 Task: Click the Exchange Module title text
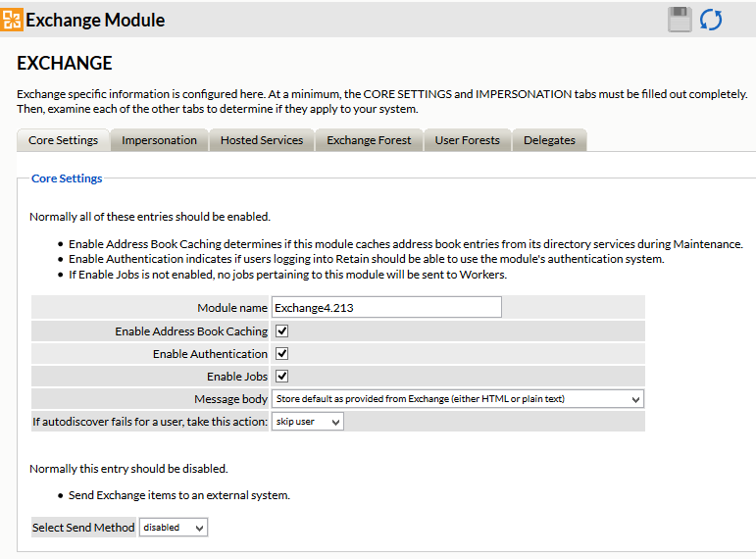94,20
